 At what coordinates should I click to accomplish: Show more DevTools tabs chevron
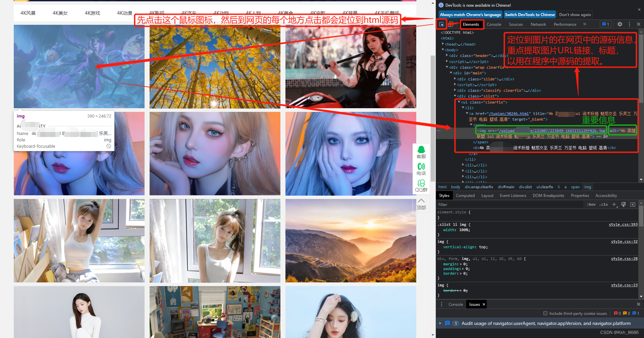click(x=585, y=24)
